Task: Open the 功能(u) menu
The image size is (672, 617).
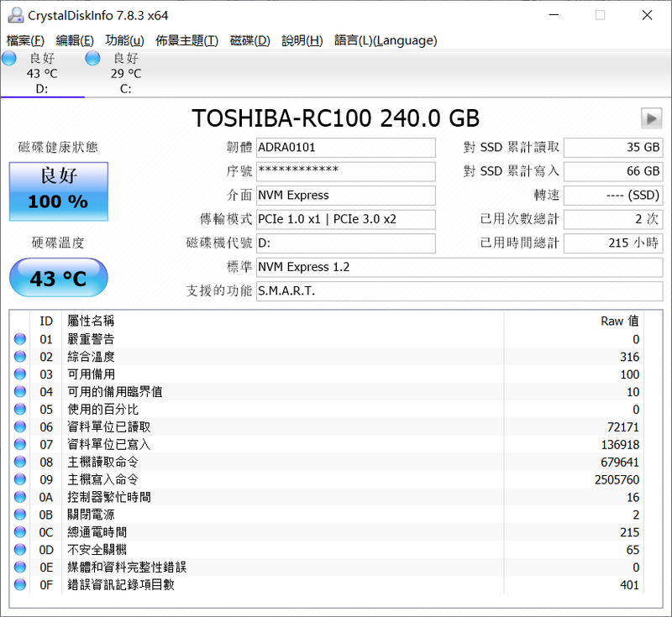Action: coord(124,40)
